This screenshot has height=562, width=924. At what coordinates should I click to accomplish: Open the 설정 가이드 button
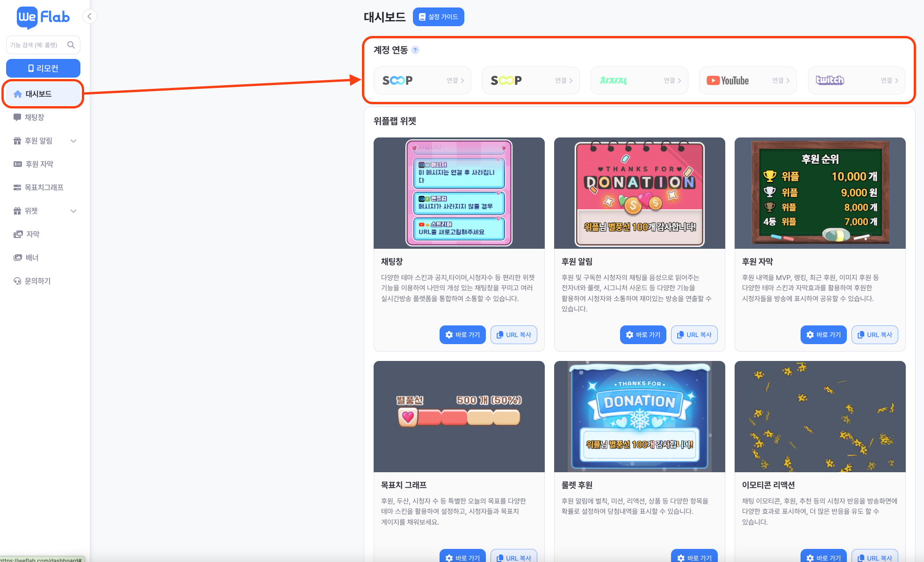pyautogui.click(x=438, y=17)
